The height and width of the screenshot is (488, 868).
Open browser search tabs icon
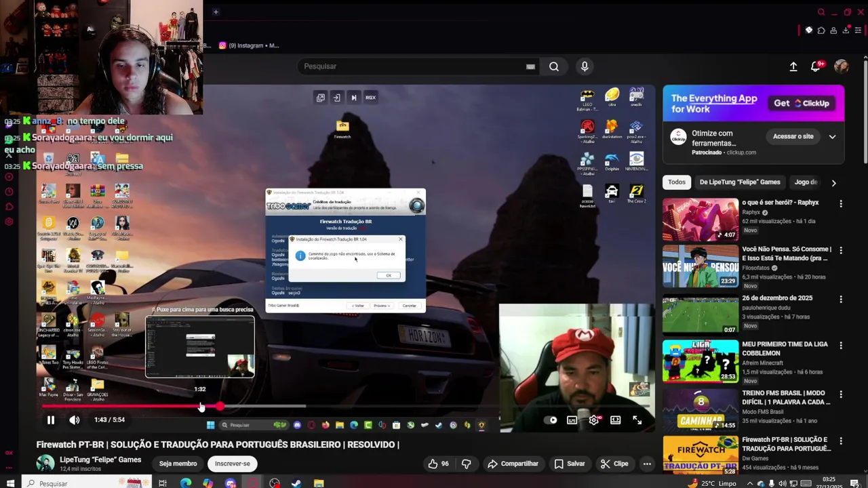pyautogui.click(x=821, y=12)
